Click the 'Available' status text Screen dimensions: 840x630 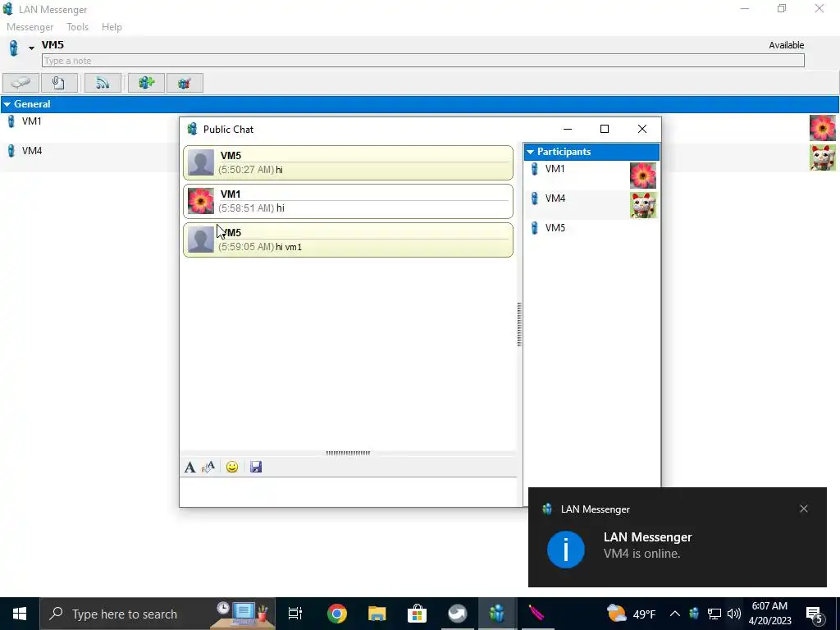tap(786, 46)
